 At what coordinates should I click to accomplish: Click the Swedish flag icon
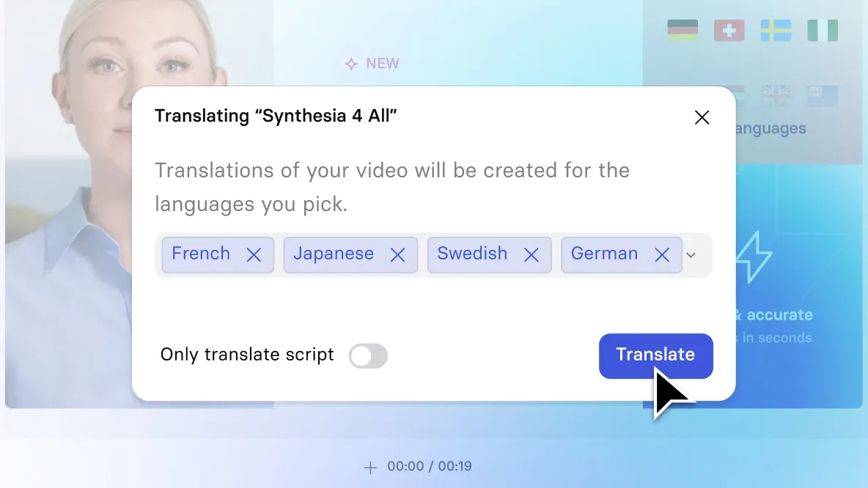coord(776,31)
